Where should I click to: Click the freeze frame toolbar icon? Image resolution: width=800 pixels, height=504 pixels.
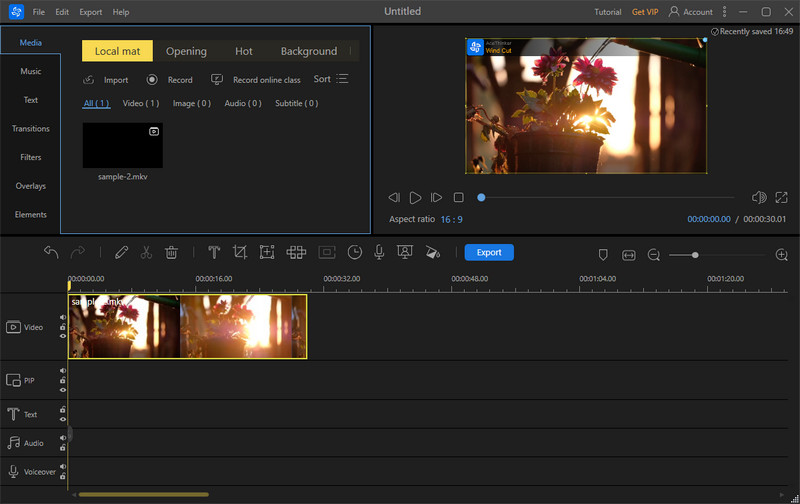[327, 252]
